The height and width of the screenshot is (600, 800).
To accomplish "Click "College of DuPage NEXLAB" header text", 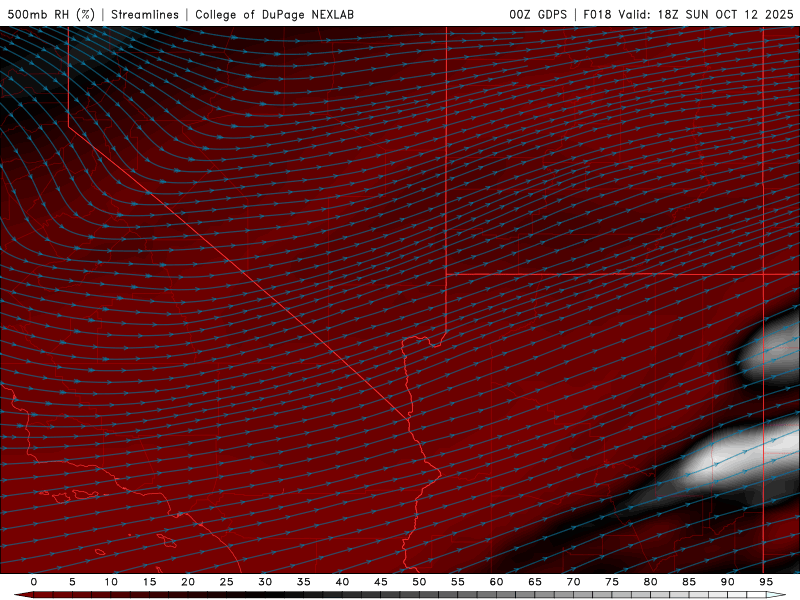I will coord(274,14).
